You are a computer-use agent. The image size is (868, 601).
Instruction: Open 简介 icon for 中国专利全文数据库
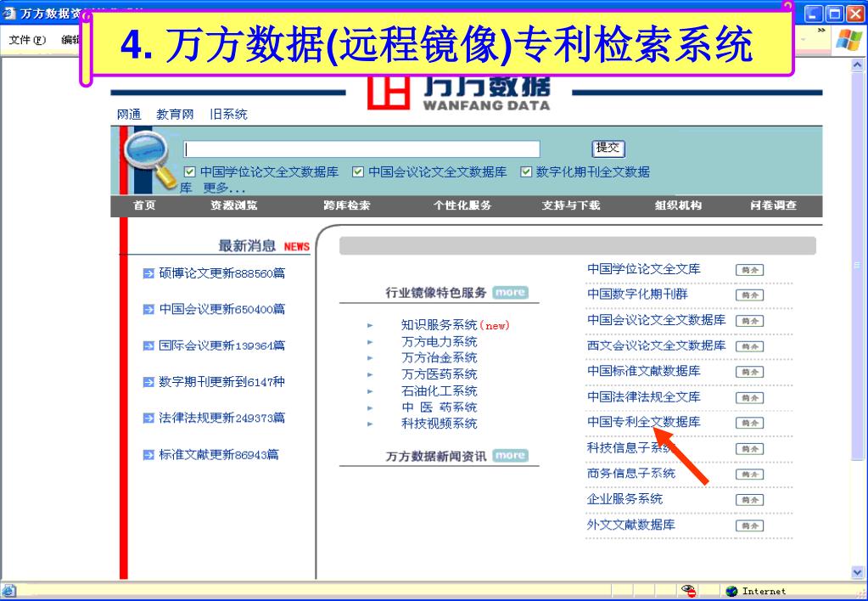[749, 424]
